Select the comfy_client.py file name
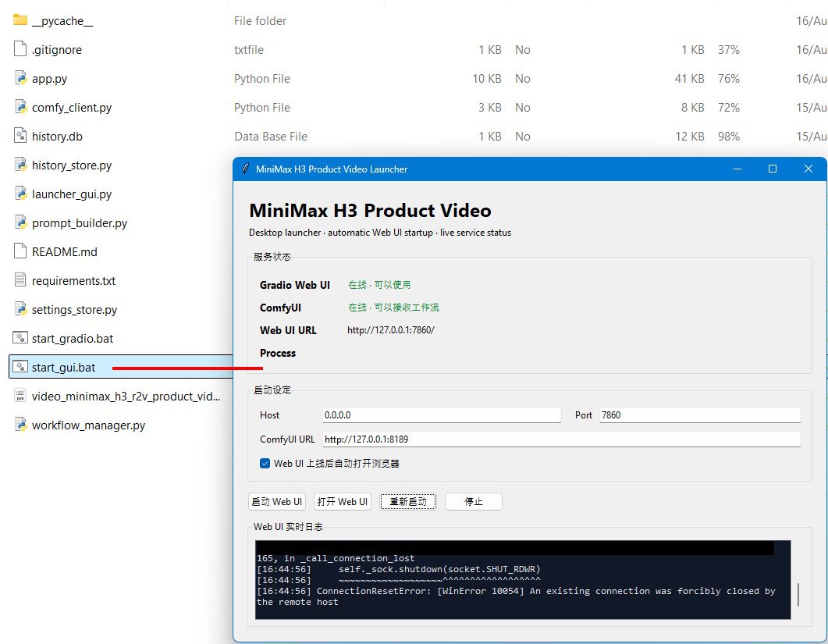Image resolution: width=828 pixels, height=644 pixels. [x=72, y=107]
